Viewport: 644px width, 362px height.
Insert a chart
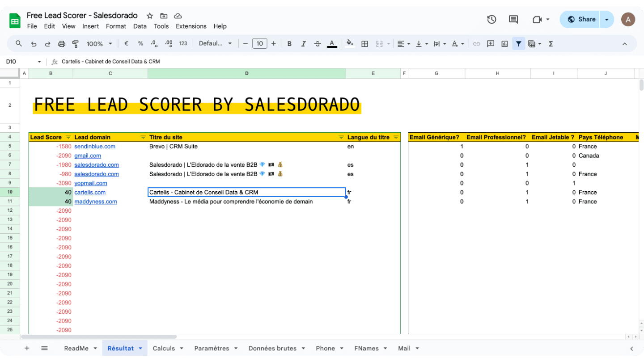(504, 44)
